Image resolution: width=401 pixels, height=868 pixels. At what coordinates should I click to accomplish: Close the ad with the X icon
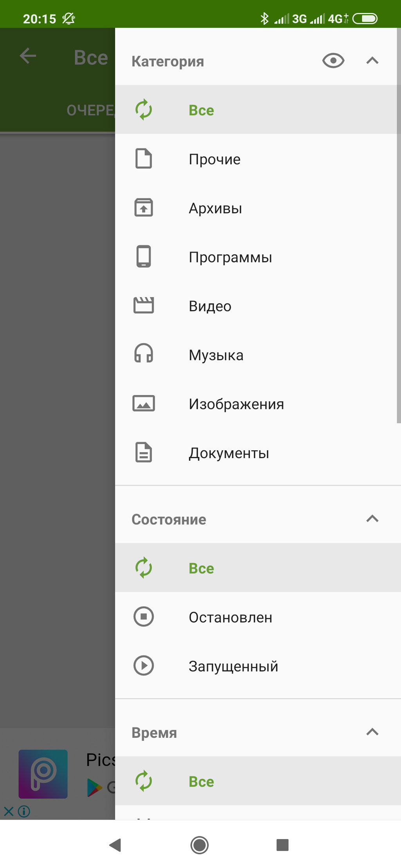pyautogui.click(x=9, y=812)
